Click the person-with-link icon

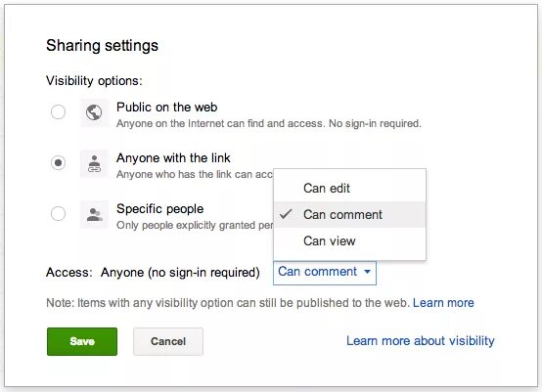click(x=94, y=163)
